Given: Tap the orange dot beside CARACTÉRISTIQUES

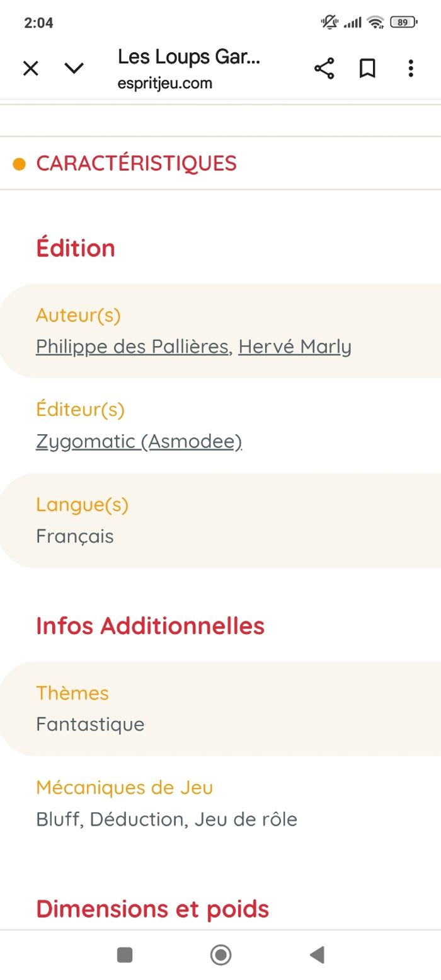Looking at the screenshot, I should click(x=20, y=164).
